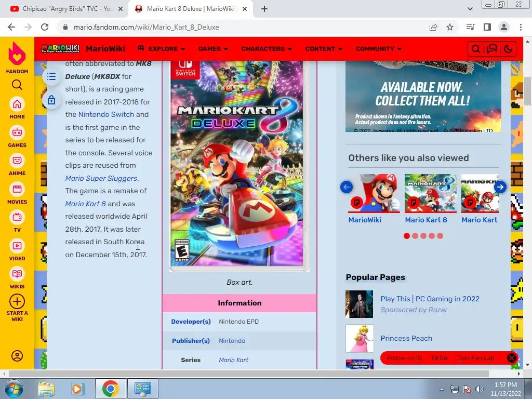
Task: Select third carousel page dot
Action: pos(423,236)
